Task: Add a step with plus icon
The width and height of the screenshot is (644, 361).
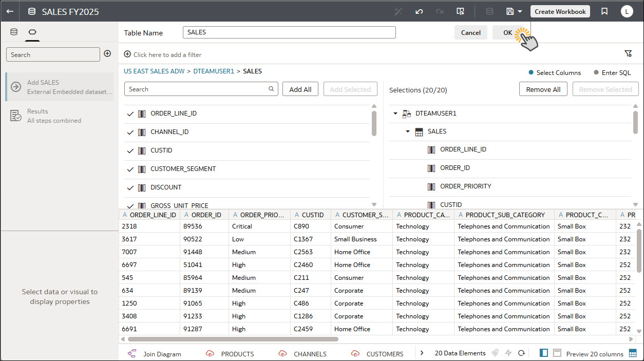Action: tap(107, 53)
